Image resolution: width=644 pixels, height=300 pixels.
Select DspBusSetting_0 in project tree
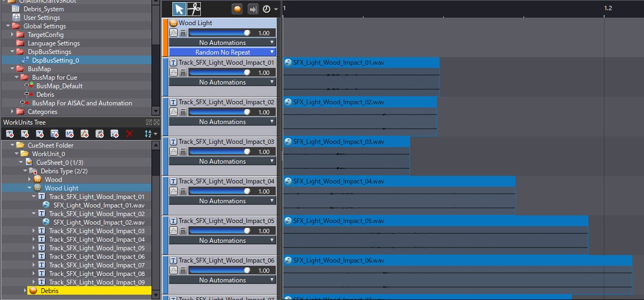point(56,60)
